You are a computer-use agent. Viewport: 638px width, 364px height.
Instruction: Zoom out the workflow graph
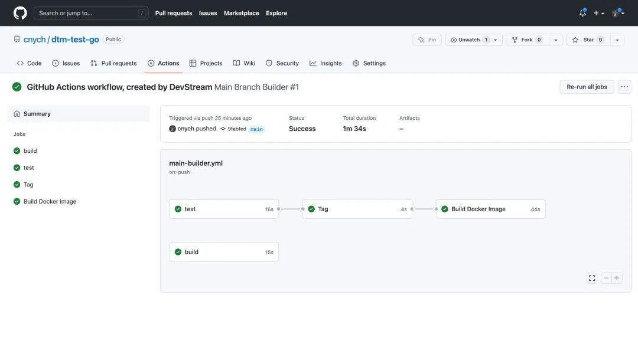[606, 278]
